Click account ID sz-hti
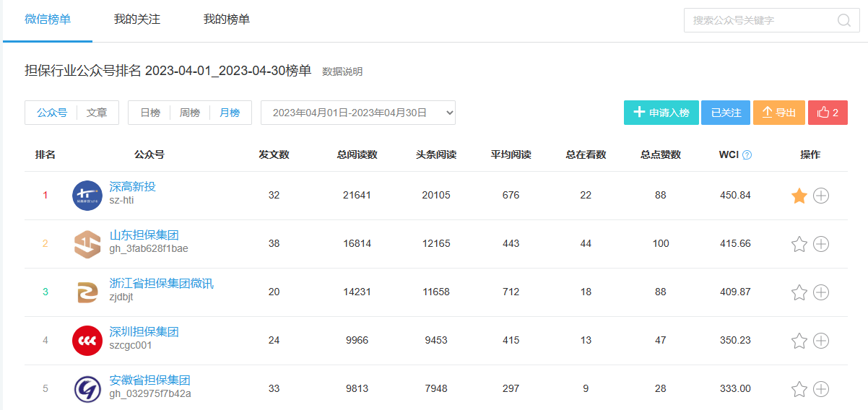The height and width of the screenshot is (410, 868). pos(122,201)
